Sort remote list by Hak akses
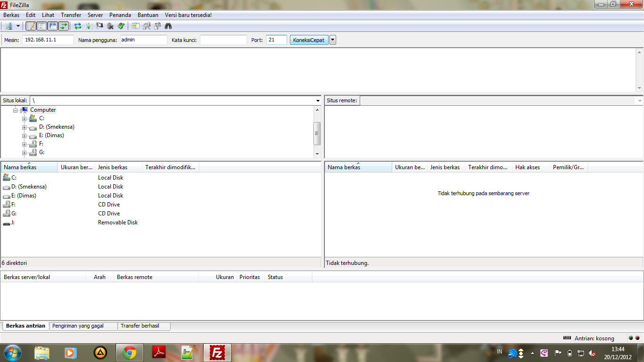644x362 pixels. pyautogui.click(x=531, y=167)
